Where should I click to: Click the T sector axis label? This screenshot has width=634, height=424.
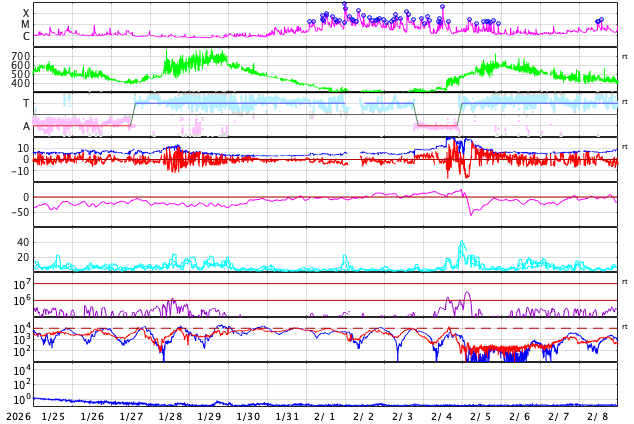pos(26,104)
